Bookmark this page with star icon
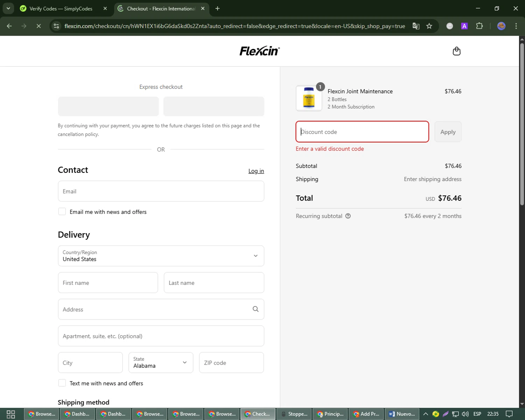The width and height of the screenshot is (525, 420). tap(429, 26)
